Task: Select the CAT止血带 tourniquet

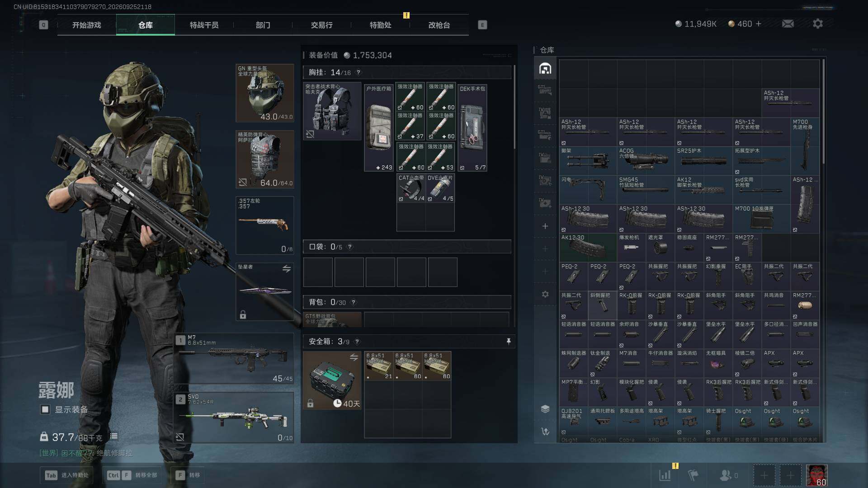Action: [x=411, y=188]
